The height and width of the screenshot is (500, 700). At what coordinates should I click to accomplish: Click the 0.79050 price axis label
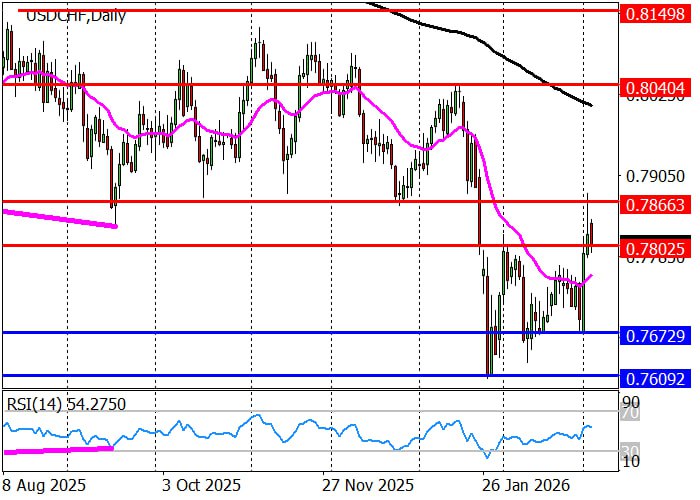point(654,176)
